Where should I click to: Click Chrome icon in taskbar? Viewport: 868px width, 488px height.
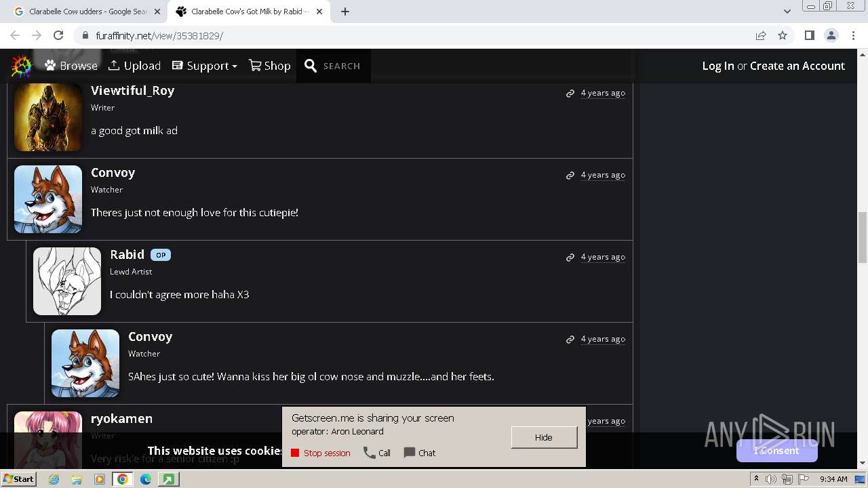tap(123, 479)
